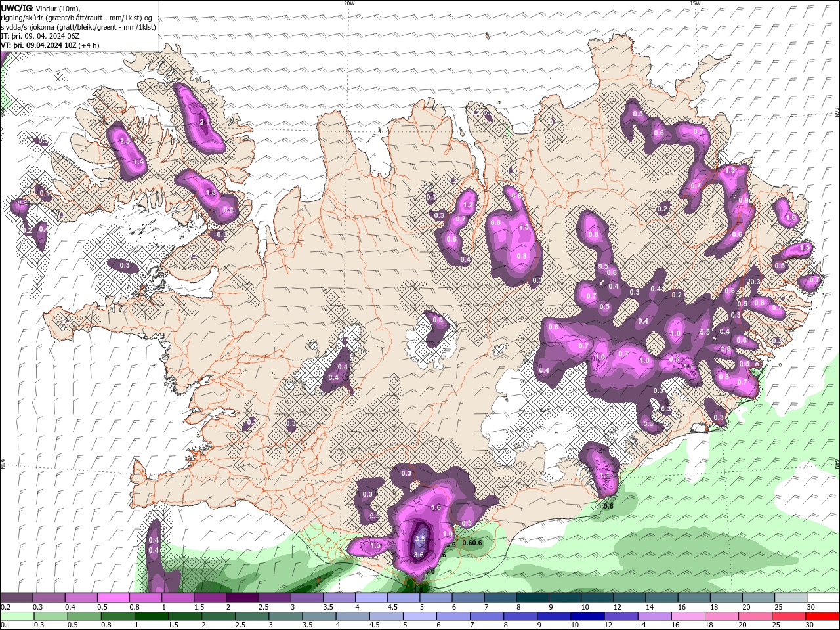
Task: Click the '2.1' value in the Westfjords
Action: coord(204,123)
